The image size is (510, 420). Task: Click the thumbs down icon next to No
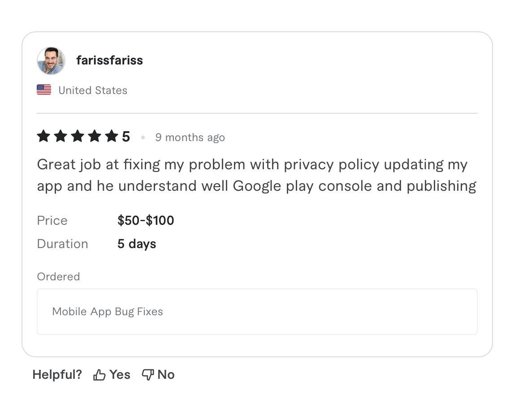147,374
